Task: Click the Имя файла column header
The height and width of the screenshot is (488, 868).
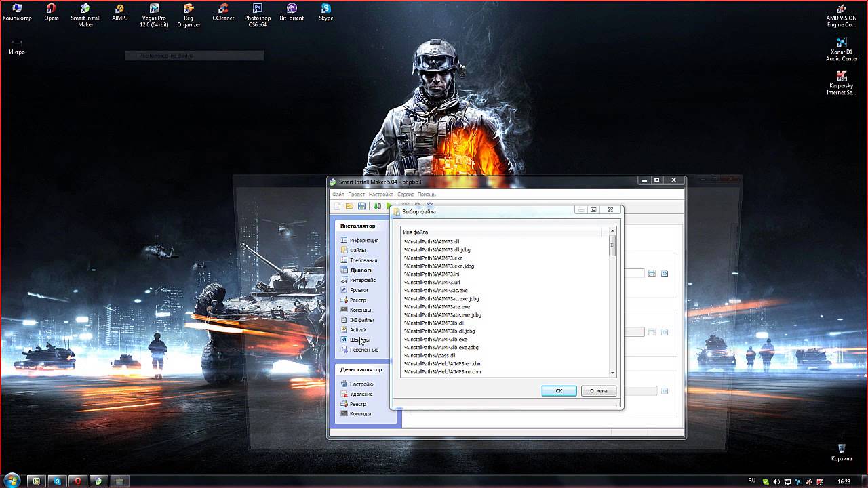Action: [502, 232]
